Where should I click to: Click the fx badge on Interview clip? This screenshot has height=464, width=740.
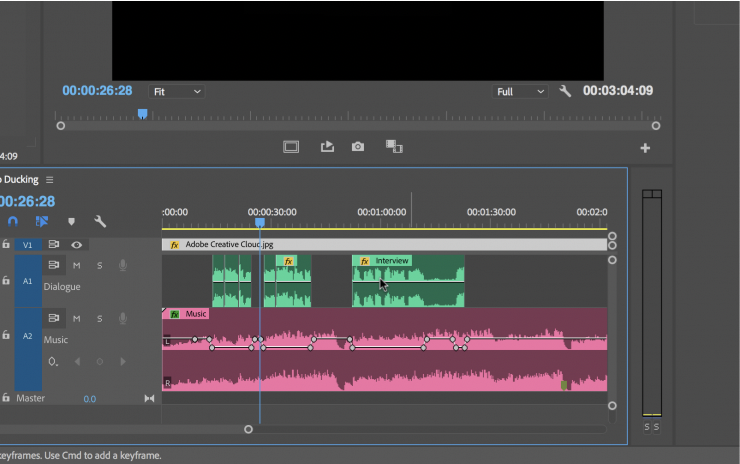(364, 261)
